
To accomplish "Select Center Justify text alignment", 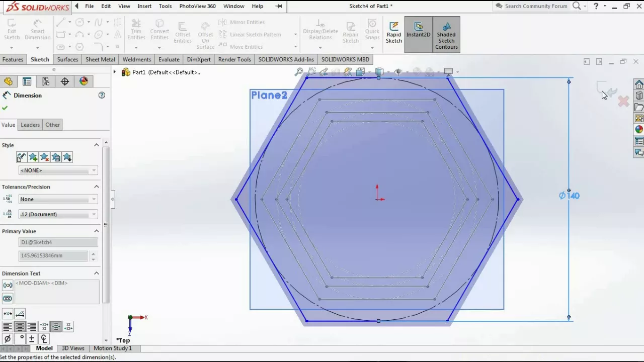I will pos(20,327).
